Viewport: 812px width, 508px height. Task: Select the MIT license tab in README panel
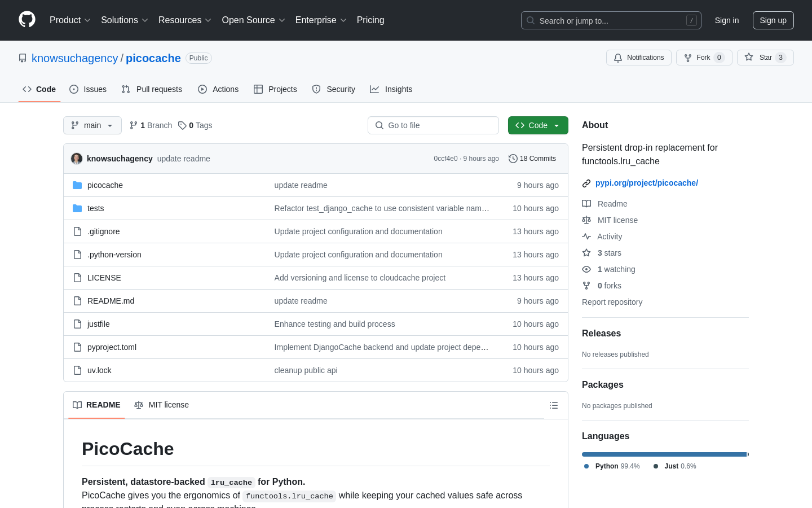coord(162,405)
